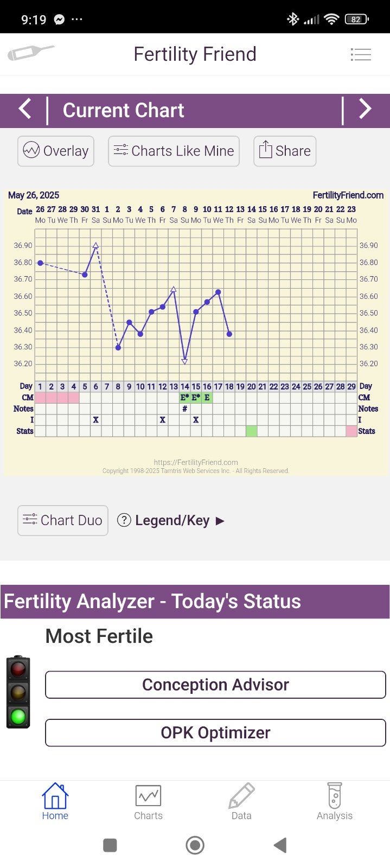
Task: Open Chart Duo view
Action: pyautogui.click(x=63, y=520)
